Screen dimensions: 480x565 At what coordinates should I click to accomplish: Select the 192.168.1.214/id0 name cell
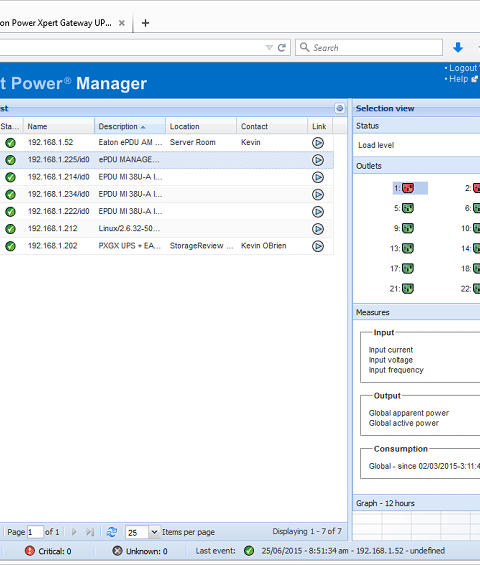click(59, 177)
